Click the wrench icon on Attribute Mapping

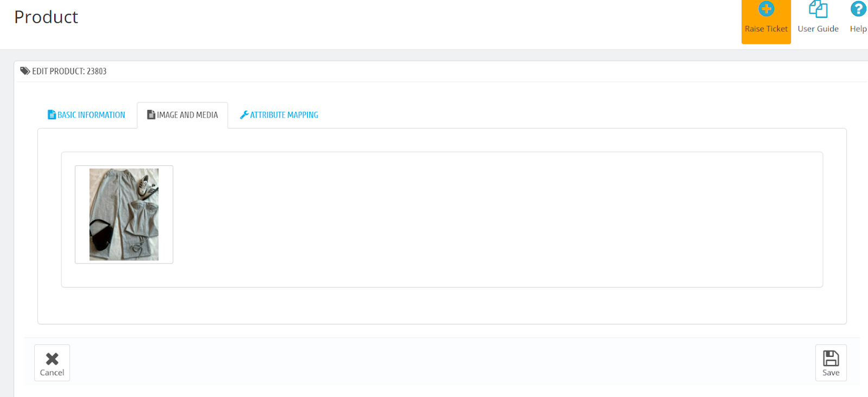click(244, 115)
